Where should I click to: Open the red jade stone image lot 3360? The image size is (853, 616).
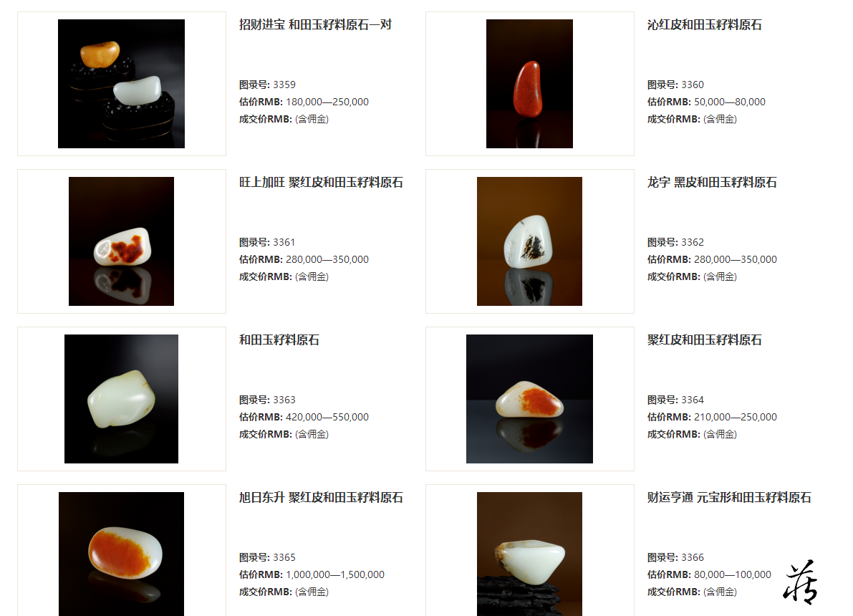point(529,84)
